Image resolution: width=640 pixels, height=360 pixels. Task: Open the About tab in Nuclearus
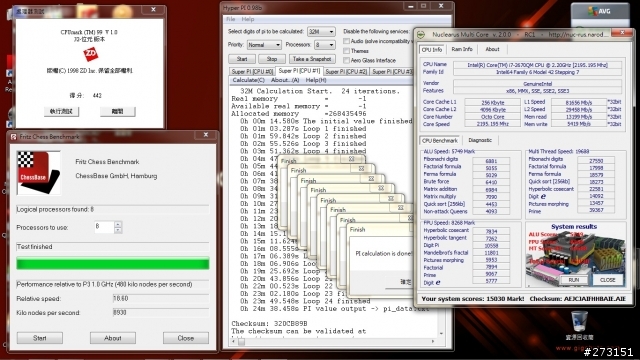pyautogui.click(x=492, y=49)
